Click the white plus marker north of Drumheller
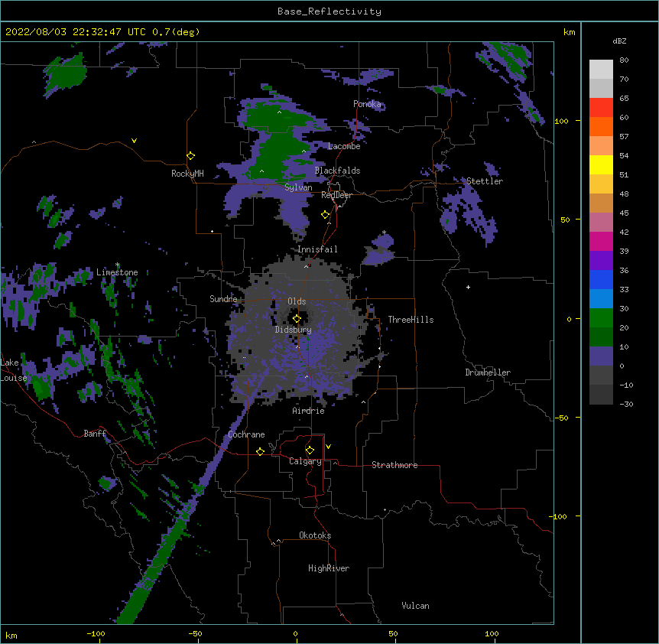Screen dimensions: 659x644 [468, 287]
